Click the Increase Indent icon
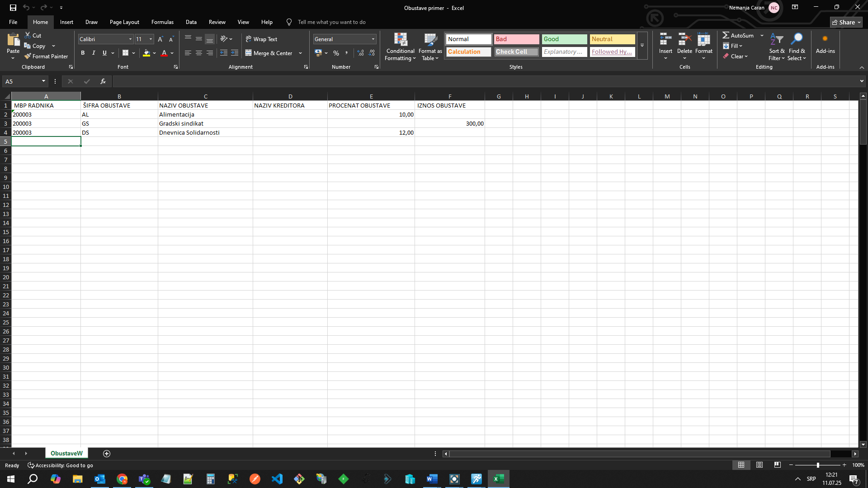Screen dimensions: 868x488 [235, 53]
